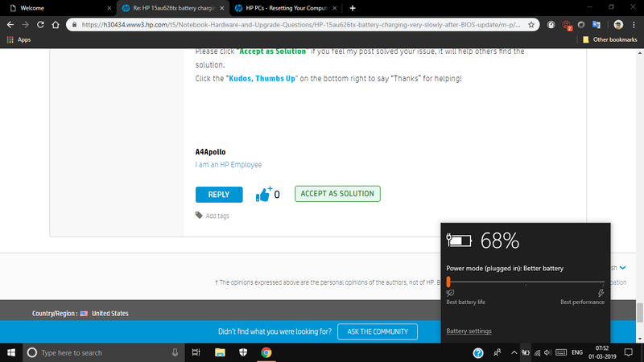Switch to the HP PCs Resetting Your Computer tab
This screenshot has height=362, width=644.
click(286, 8)
